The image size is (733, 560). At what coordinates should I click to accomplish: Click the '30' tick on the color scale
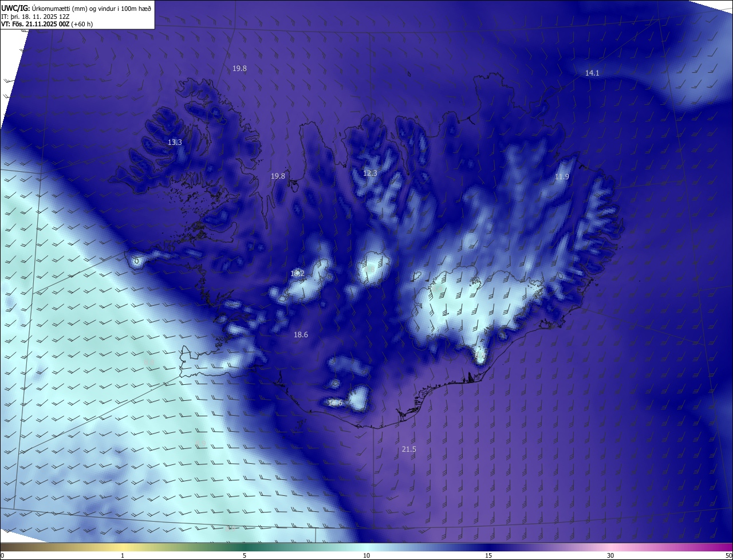click(x=610, y=555)
